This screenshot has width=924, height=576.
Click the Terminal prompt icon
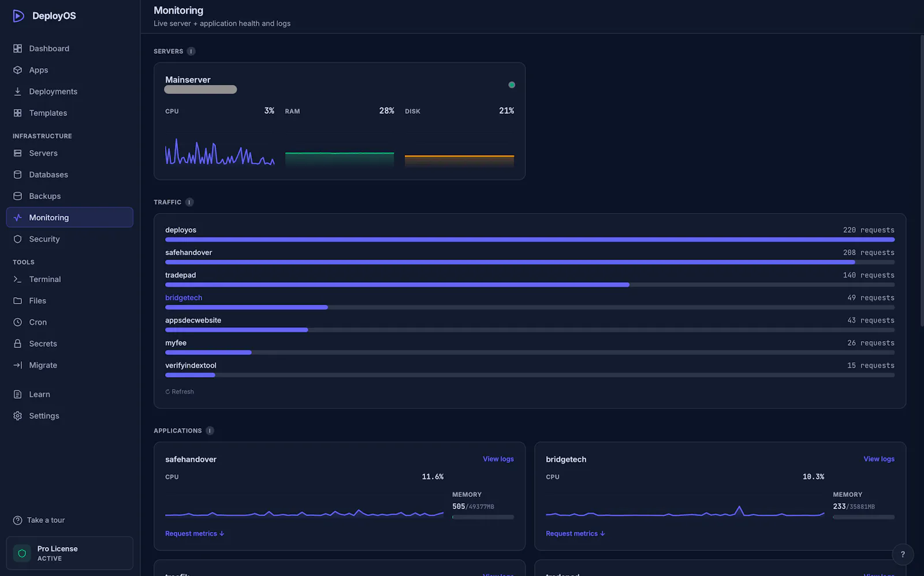click(18, 279)
